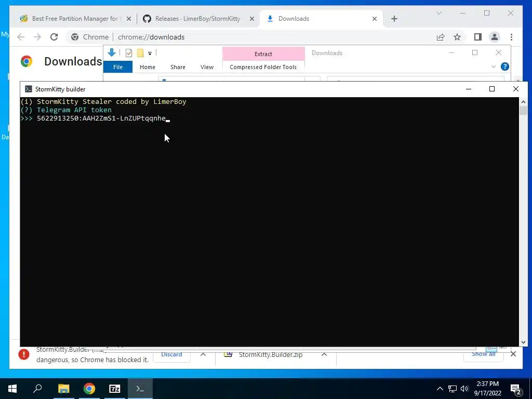This screenshot has width=532, height=399.
Task: Close the Chrome downloads bar
Action: 513,354
